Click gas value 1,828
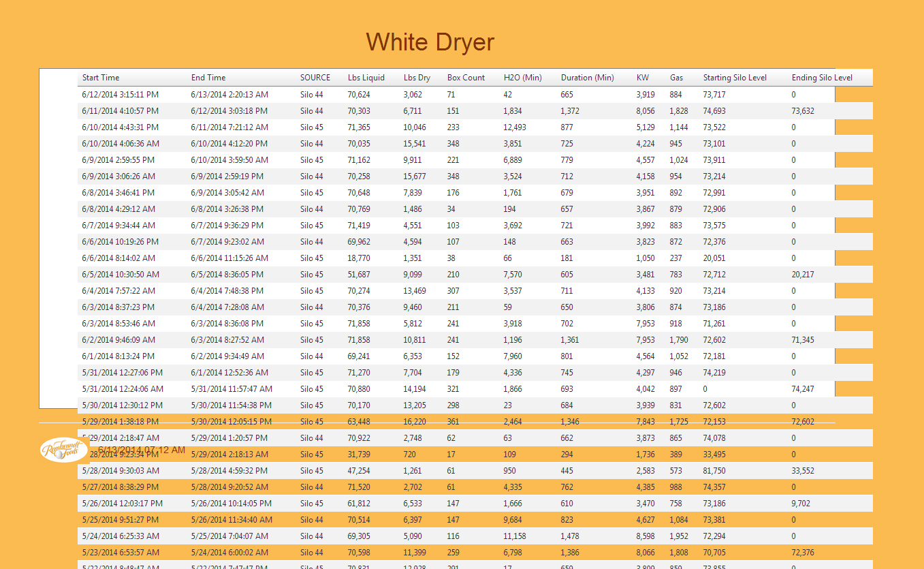 click(x=679, y=111)
